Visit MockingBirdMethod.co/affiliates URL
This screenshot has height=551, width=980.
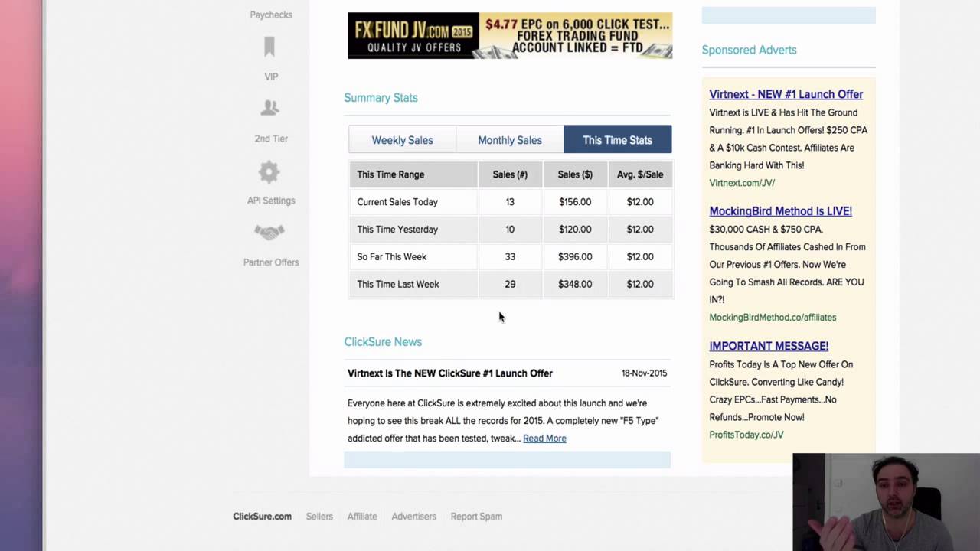(773, 318)
